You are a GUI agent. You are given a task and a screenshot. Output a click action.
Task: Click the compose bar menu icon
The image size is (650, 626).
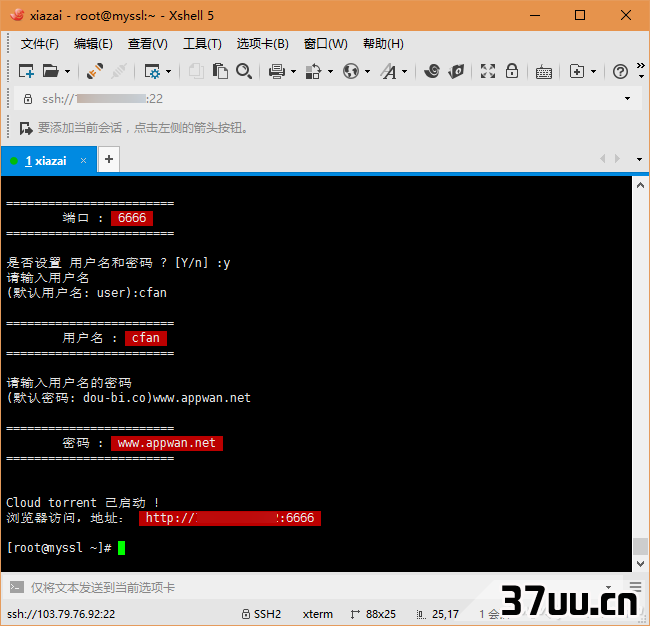click(635, 586)
